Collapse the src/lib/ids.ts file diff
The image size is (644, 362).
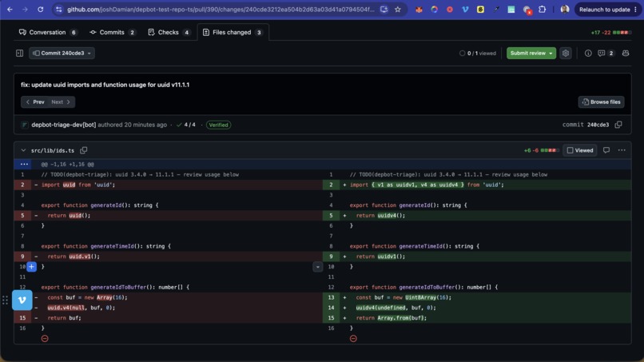(23, 150)
